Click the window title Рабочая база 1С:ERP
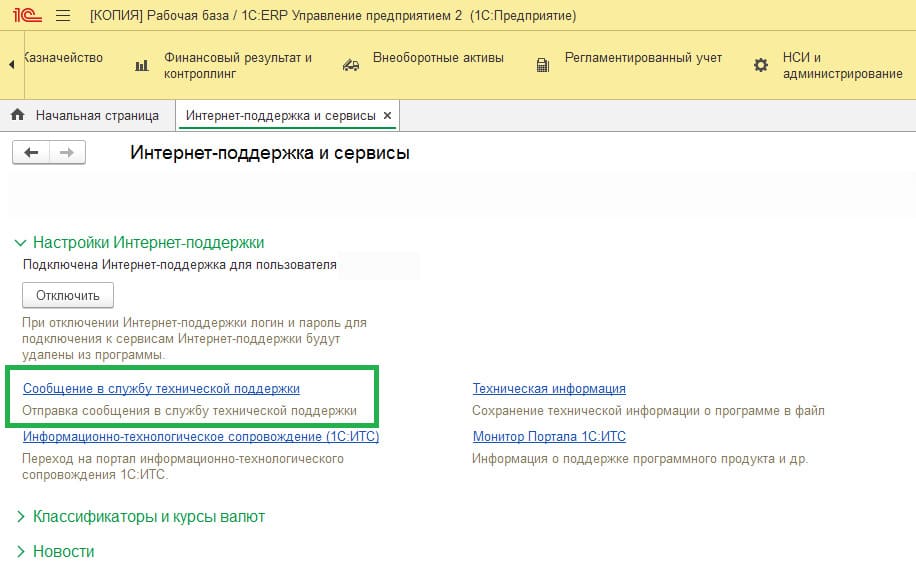The image size is (916, 565). [x=333, y=16]
